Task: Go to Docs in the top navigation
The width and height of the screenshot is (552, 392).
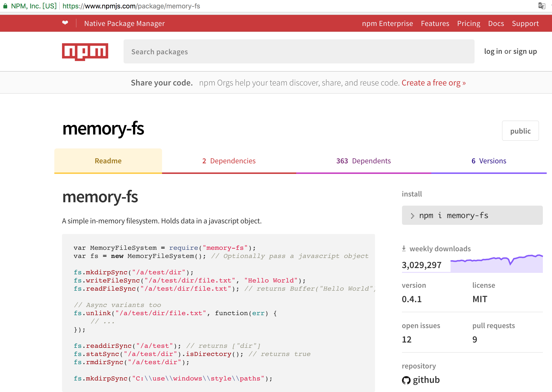Action: [x=496, y=23]
